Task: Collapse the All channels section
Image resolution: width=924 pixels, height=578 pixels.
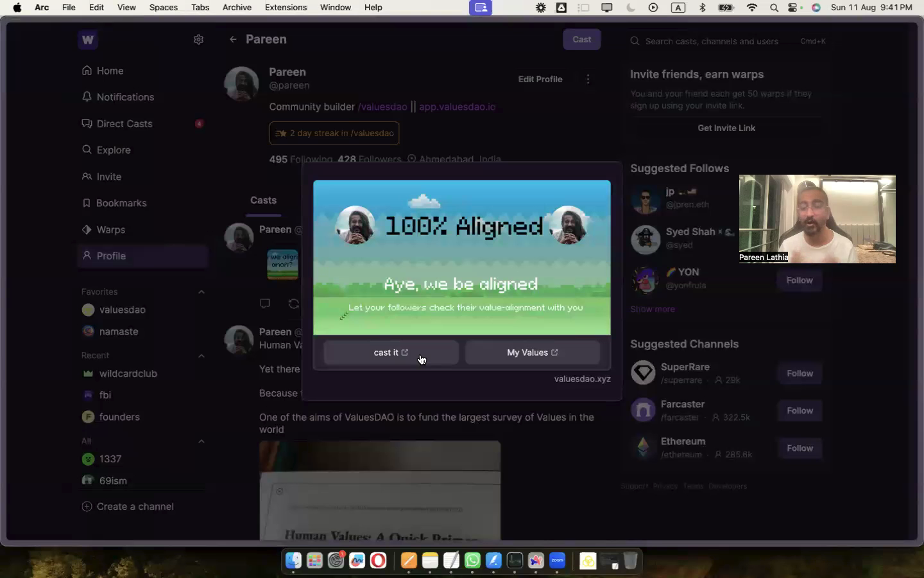Action: (x=201, y=441)
